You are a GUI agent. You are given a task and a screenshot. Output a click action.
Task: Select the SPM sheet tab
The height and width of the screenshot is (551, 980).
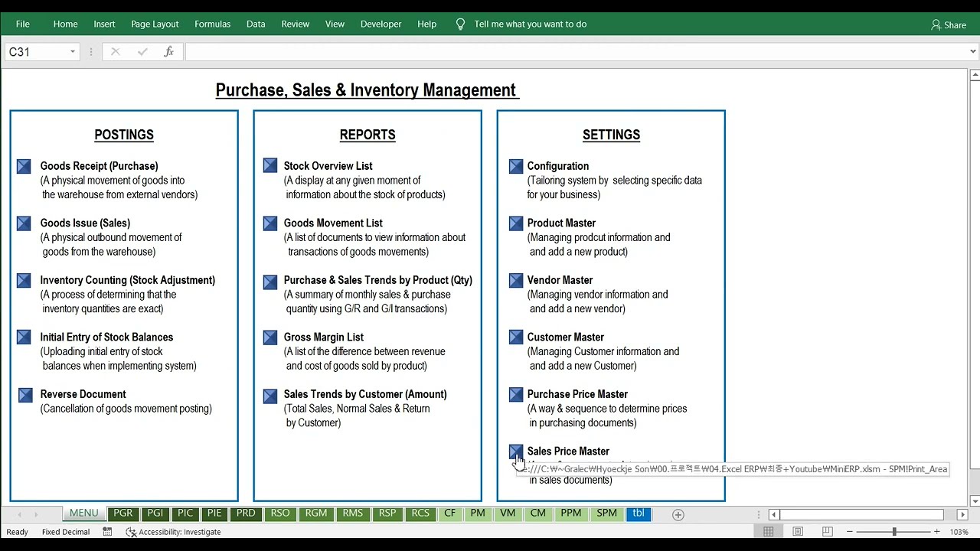[606, 514]
